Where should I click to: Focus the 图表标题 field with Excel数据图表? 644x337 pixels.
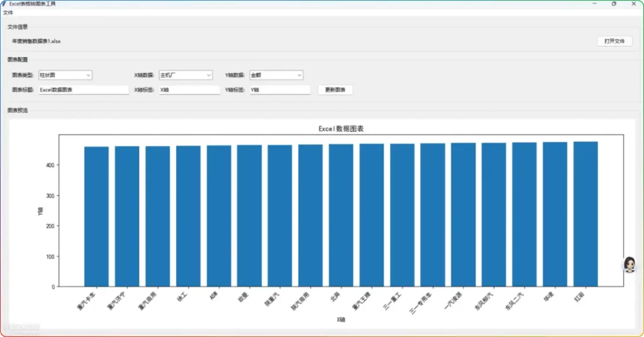point(84,90)
